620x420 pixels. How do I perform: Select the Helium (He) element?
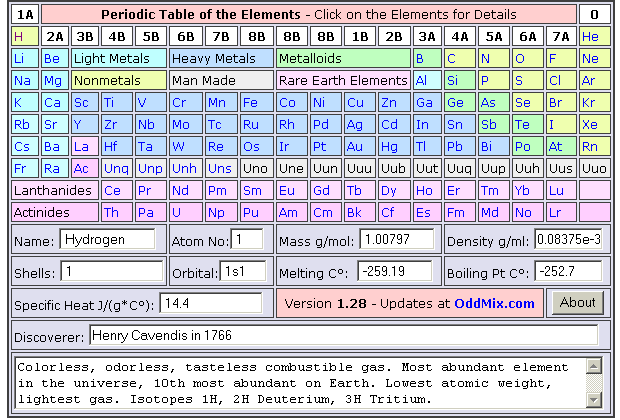(x=595, y=37)
